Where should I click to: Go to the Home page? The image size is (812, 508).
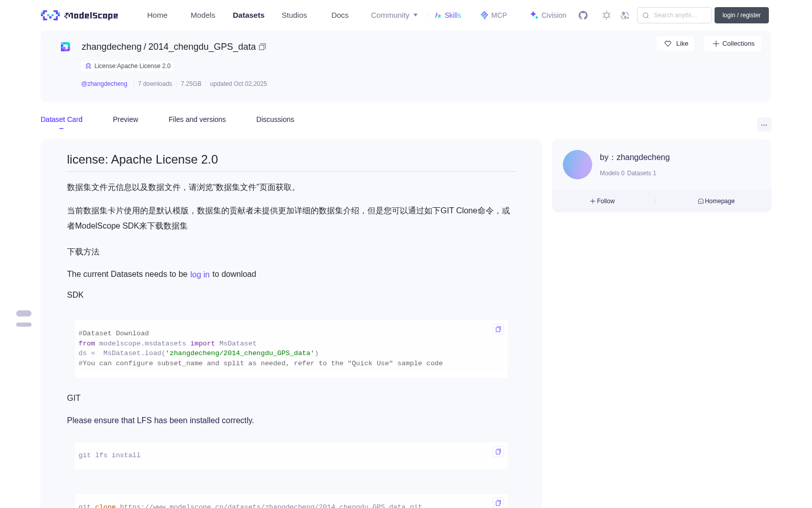(157, 15)
